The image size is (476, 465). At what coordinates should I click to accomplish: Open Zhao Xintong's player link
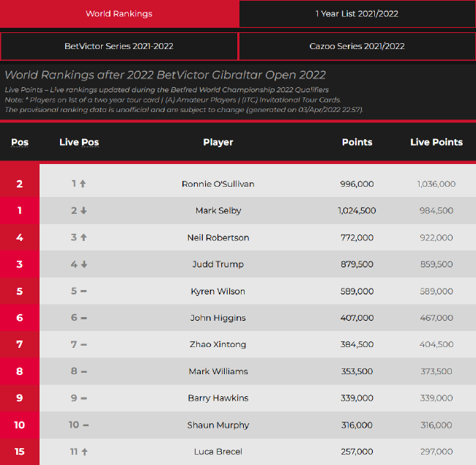(x=218, y=344)
